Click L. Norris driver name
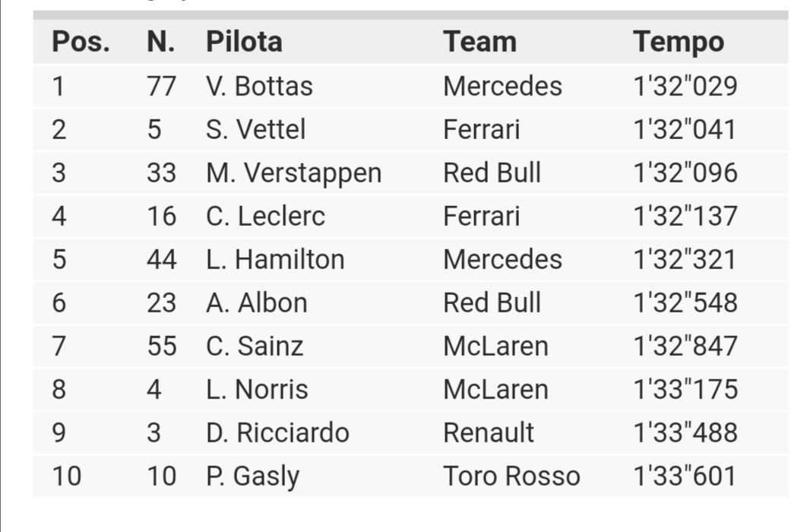 tap(257, 390)
